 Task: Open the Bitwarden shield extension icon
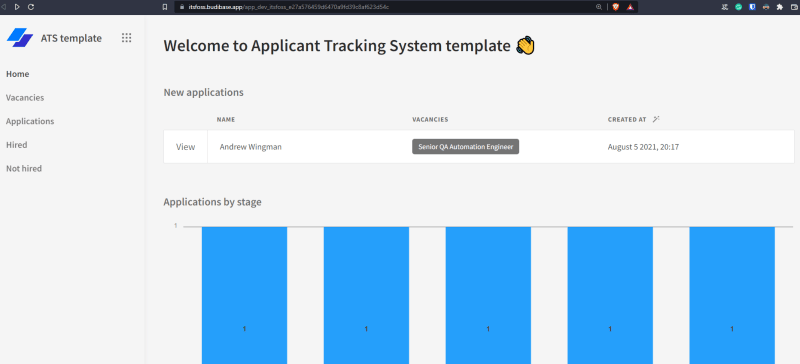[752, 7]
